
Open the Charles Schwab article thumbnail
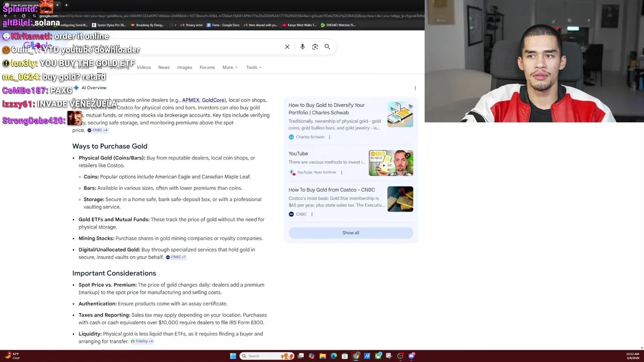pyautogui.click(x=400, y=114)
